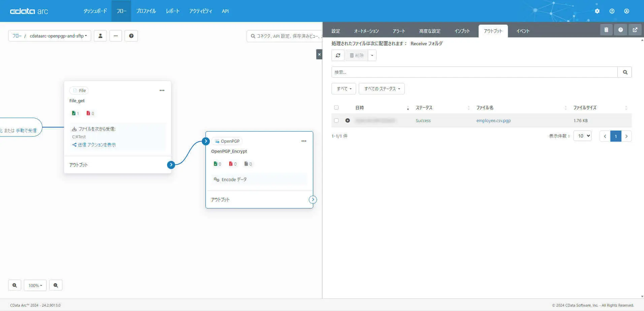
Task: Open the 高度な設定 tab
Action: (430, 31)
